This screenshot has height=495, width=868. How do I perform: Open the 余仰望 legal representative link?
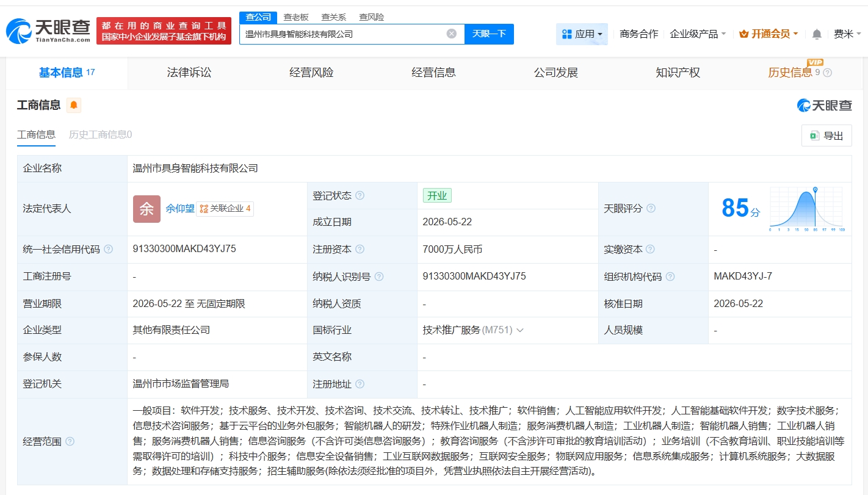pos(180,209)
